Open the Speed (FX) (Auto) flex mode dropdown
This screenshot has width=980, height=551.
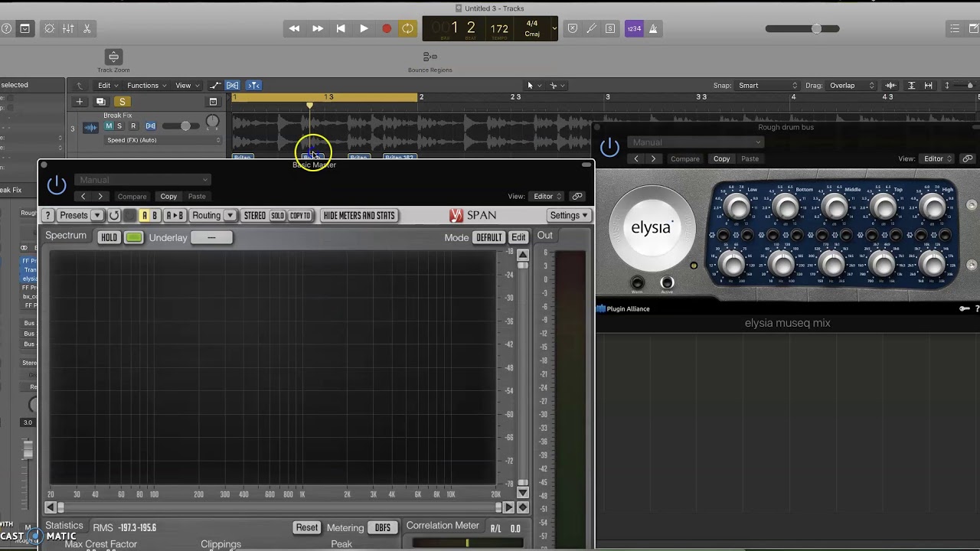click(x=163, y=140)
